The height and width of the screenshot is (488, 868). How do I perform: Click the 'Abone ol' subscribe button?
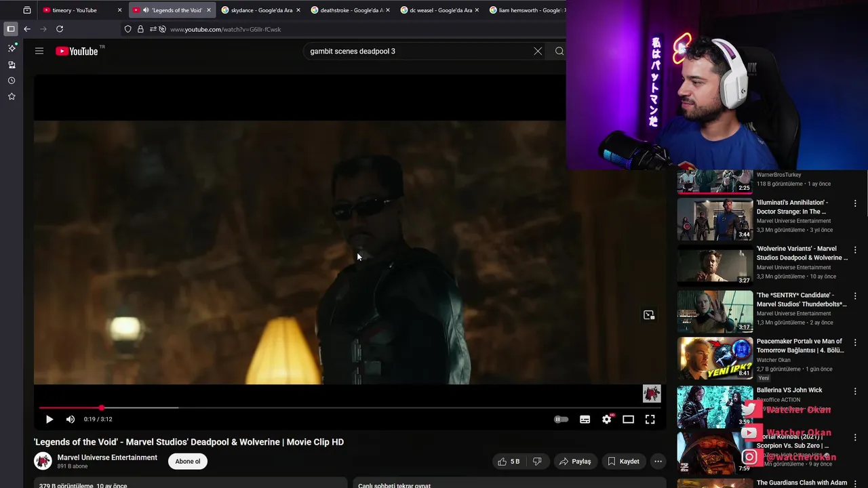[188, 461]
